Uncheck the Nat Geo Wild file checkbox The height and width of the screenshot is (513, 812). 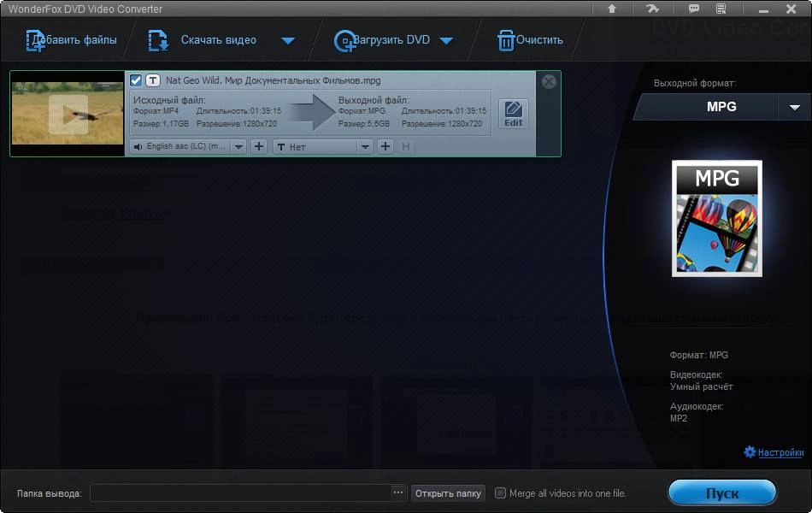[136, 80]
